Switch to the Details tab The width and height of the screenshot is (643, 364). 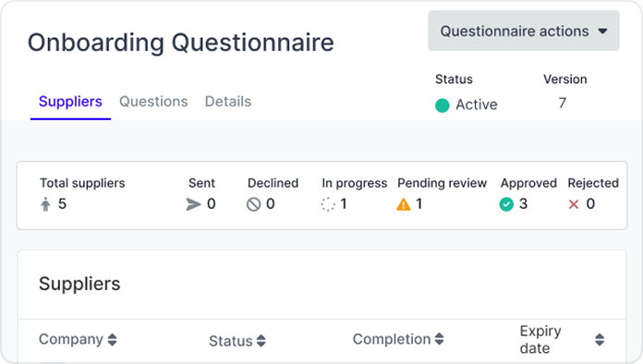pos(228,102)
